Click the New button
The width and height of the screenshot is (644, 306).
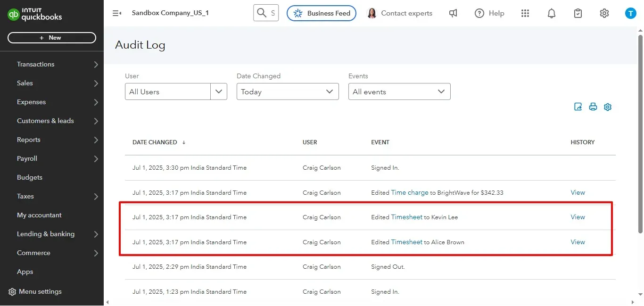(x=52, y=38)
